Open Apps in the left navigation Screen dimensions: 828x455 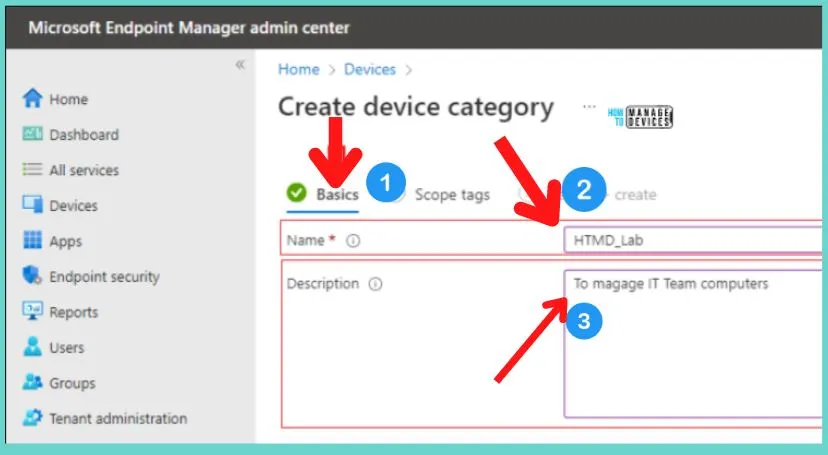click(x=65, y=241)
